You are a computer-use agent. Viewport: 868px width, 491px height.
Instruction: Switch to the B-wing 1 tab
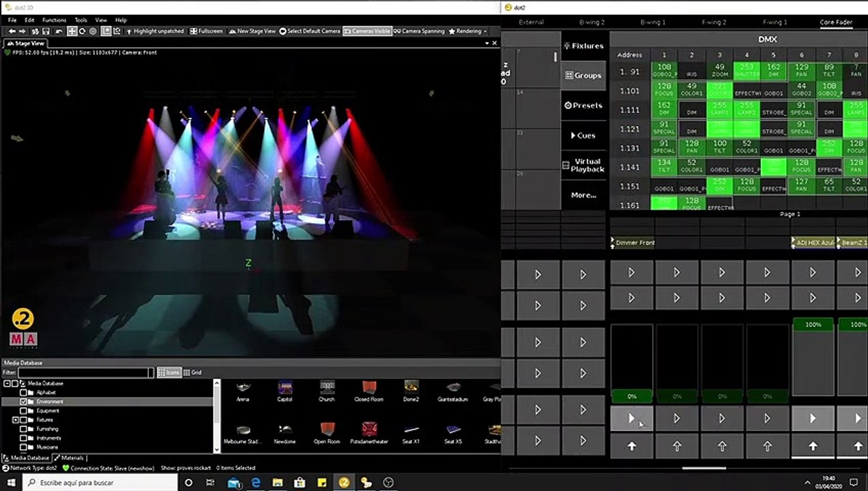click(653, 22)
